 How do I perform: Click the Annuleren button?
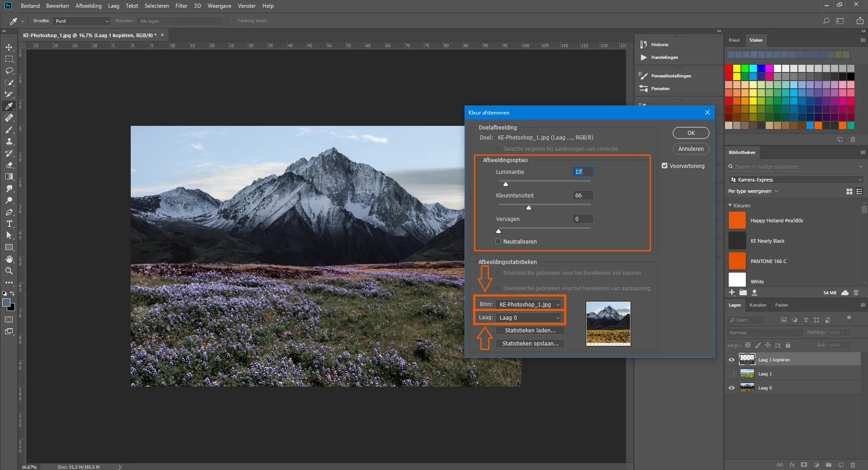click(691, 149)
